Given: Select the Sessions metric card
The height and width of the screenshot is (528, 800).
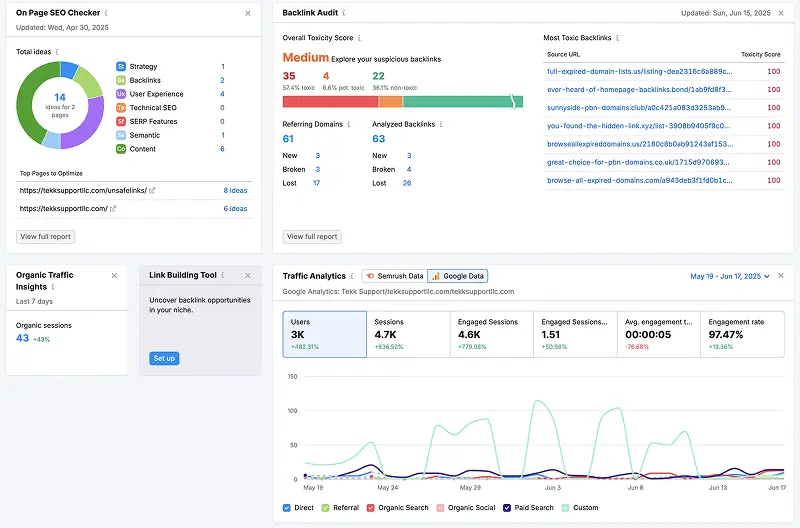Looking at the screenshot, I should (408, 334).
